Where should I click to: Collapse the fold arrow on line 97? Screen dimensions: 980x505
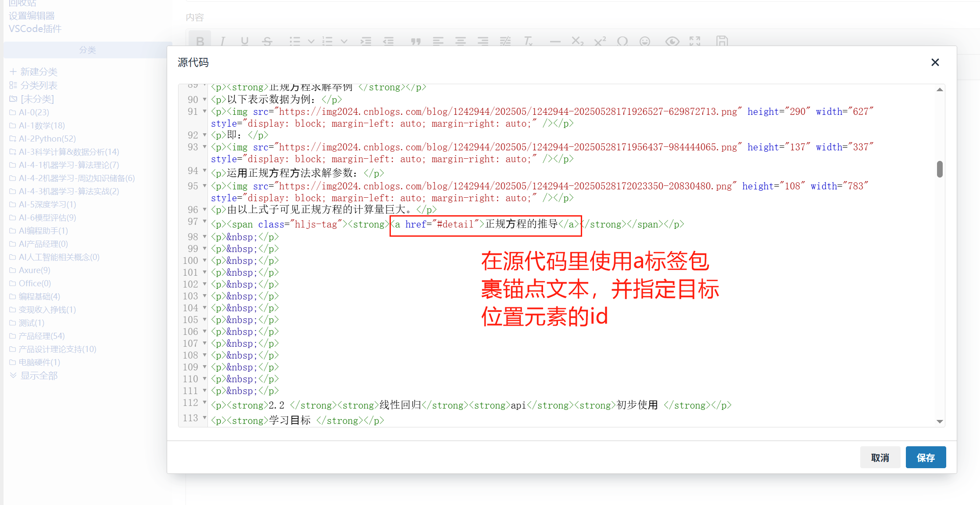coord(204,221)
